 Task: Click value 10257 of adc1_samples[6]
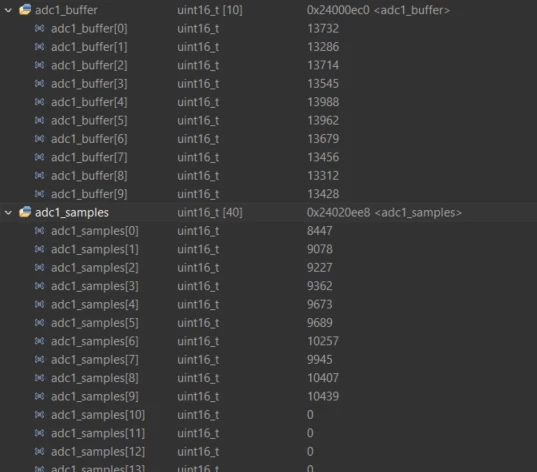323,341
